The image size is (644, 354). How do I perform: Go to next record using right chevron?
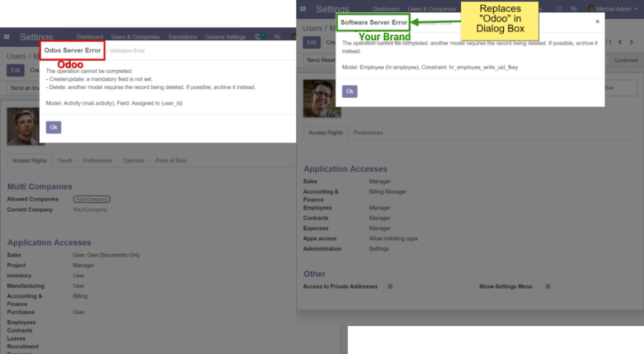click(x=631, y=42)
